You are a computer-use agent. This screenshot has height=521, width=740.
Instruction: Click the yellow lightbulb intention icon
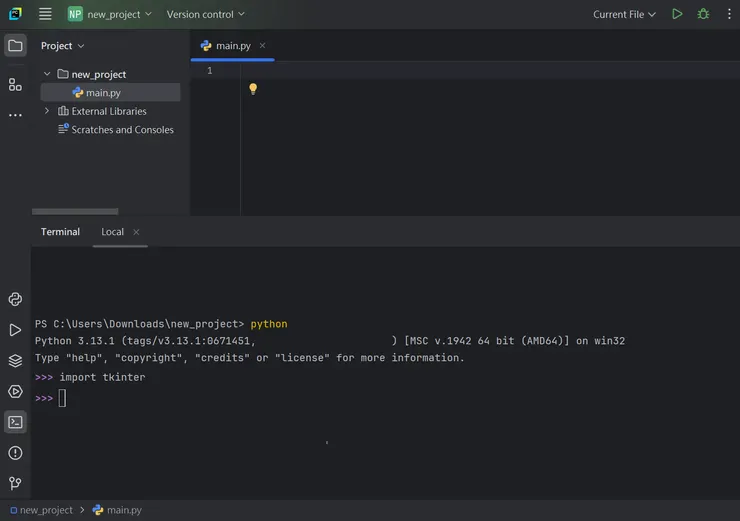click(x=253, y=89)
